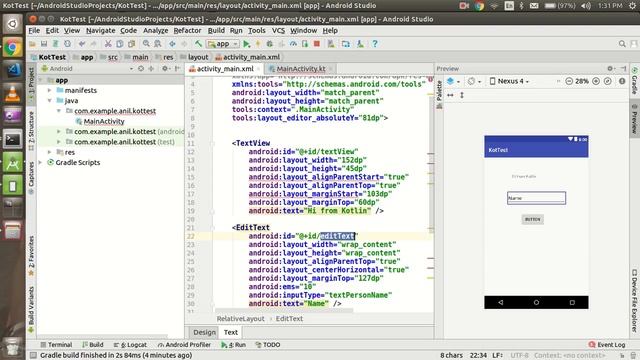Open the Logcat tool window
This screenshot has height=360, width=640.
pyautogui.click(x=130, y=344)
